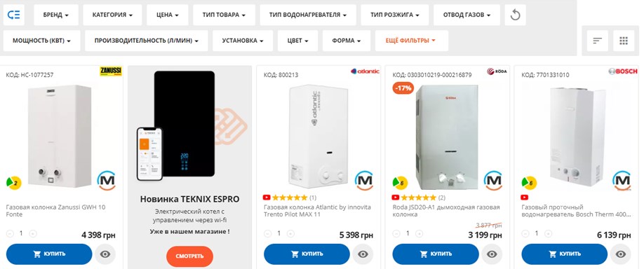Click the orange Смотреть button
The height and width of the screenshot is (269, 644).
189,256
